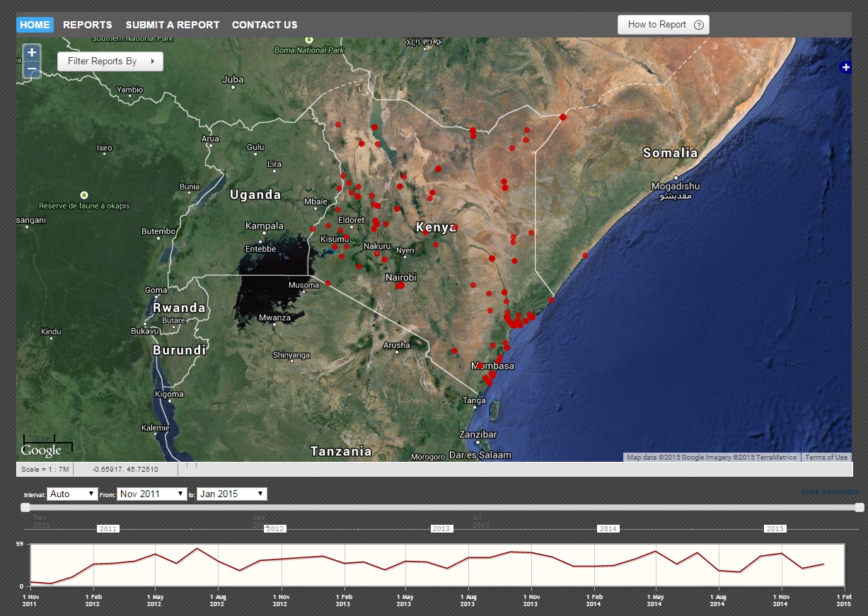Click the 2013 year marker on timeline
Screen dimensions: 868x616
[x=441, y=529]
